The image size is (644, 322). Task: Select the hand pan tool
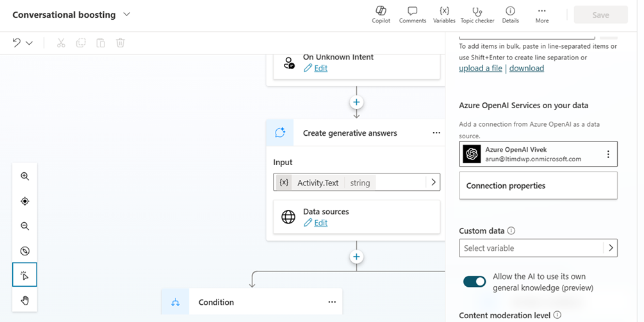pyautogui.click(x=25, y=300)
